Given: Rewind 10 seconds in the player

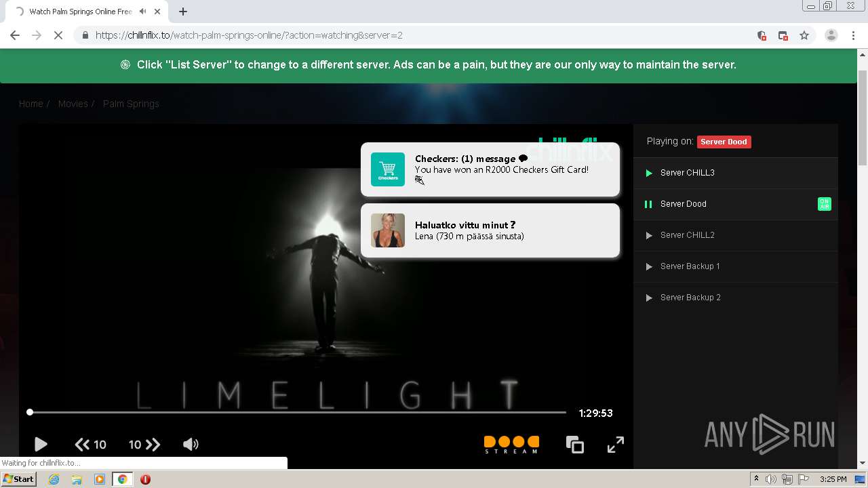Looking at the screenshot, I should click(x=90, y=445).
